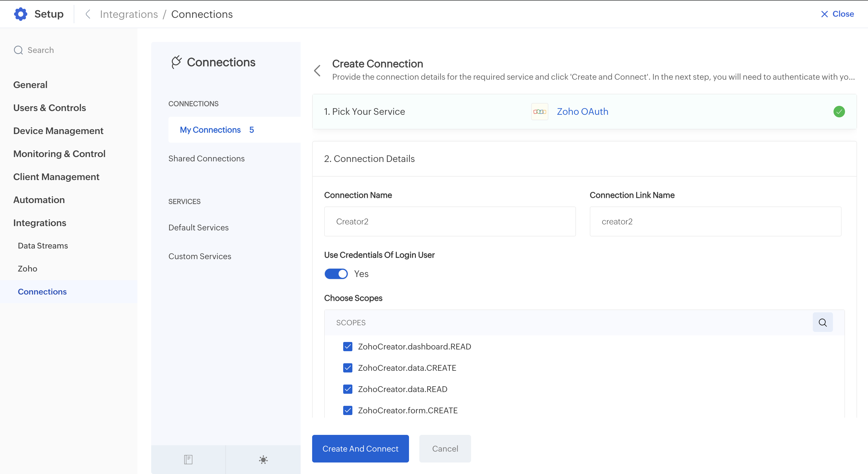
Task: Open Default Services section
Action: [x=198, y=228]
